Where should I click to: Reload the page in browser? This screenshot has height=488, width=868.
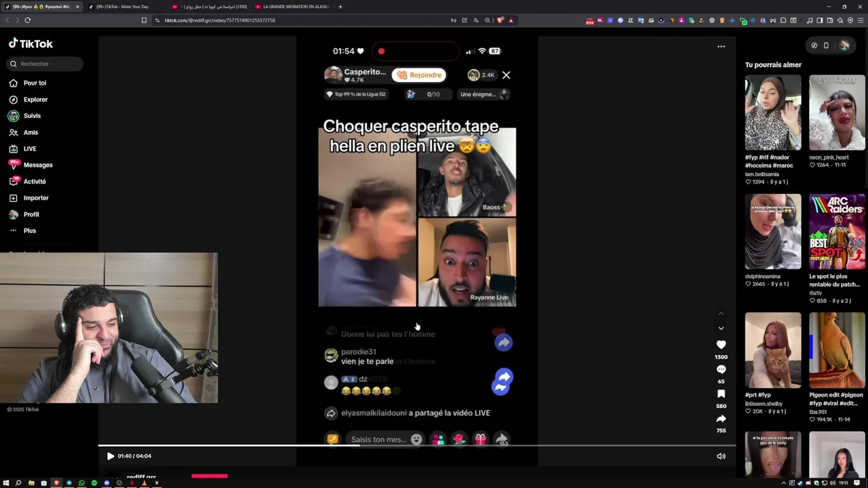coord(28,20)
